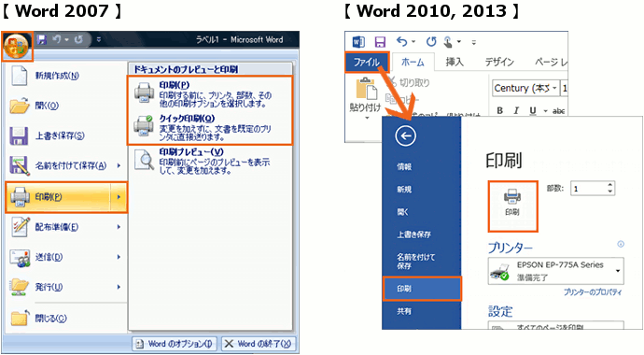Switch to the デザイン tab
The height and width of the screenshot is (355, 644).
tap(499, 62)
